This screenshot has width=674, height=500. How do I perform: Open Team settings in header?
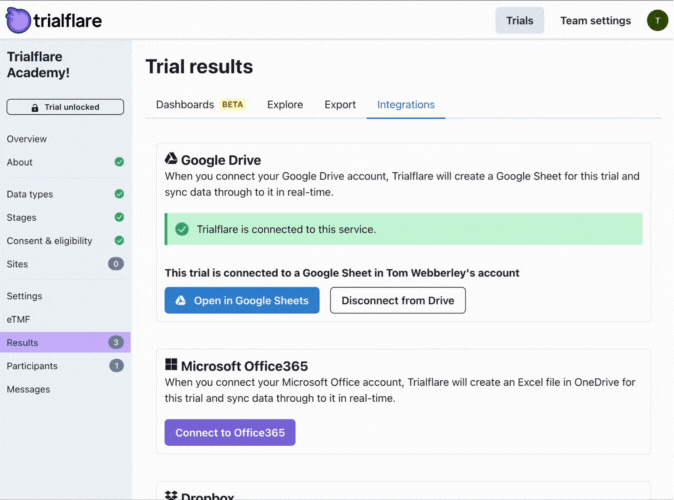click(595, 21)
